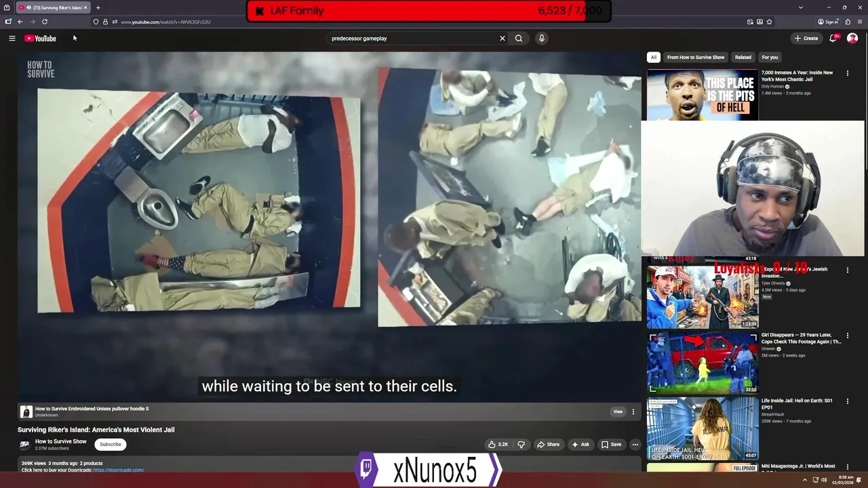Run search with magnifier button

[x=519, y=39]
